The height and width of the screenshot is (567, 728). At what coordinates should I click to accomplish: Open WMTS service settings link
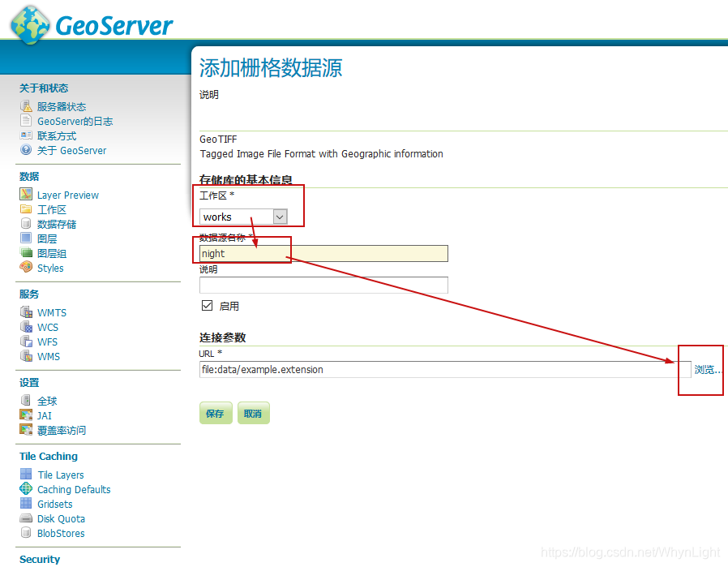coord(52,312)
